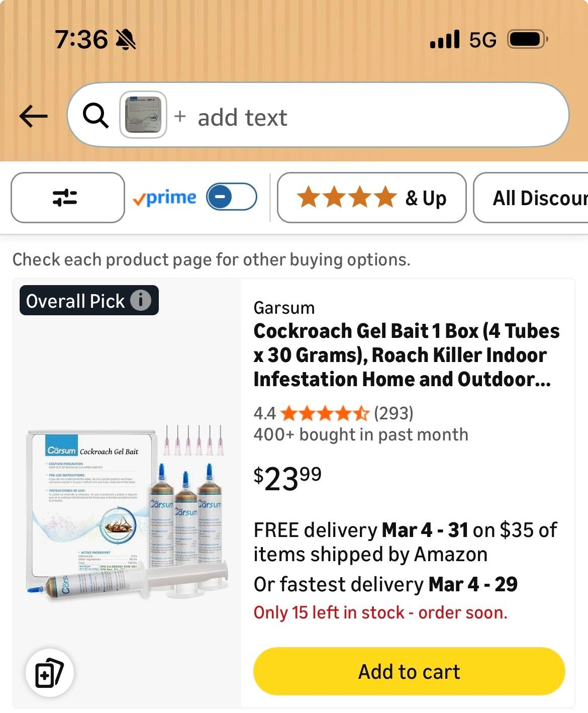Add the Cockroach Gel Bait to cart
Screen dimensions: 588x713
tap(409, 671)
